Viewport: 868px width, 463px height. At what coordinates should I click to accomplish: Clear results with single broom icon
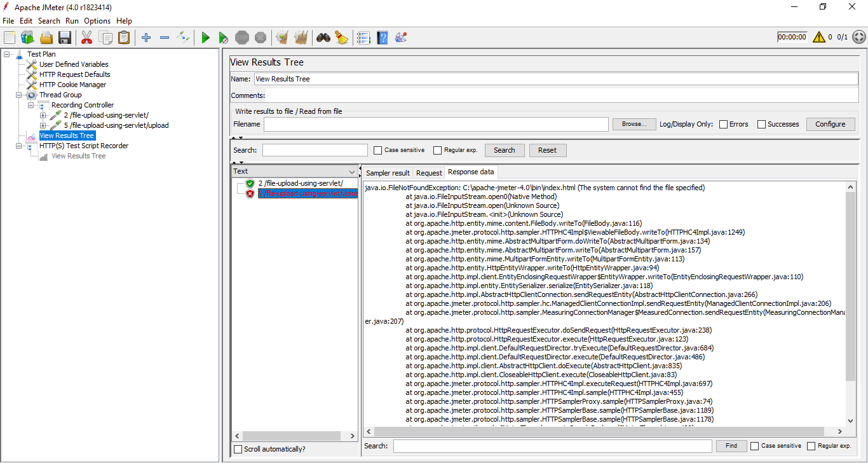pos(282,38)
